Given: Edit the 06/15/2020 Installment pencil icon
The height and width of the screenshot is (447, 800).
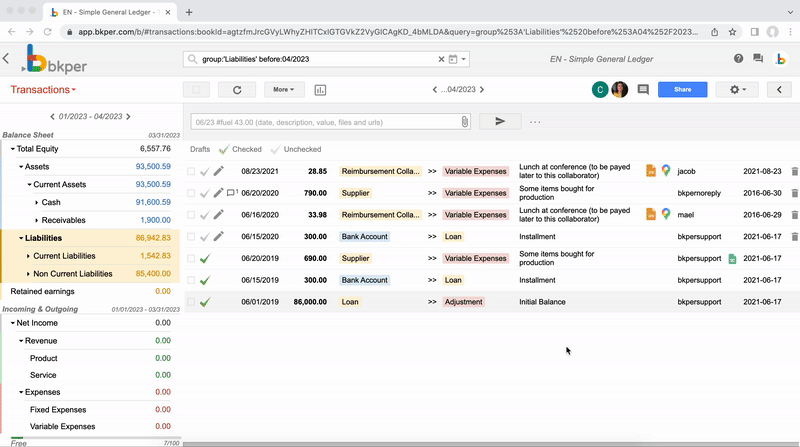Looking at the screenshot, I should click(x=218, y=236).
